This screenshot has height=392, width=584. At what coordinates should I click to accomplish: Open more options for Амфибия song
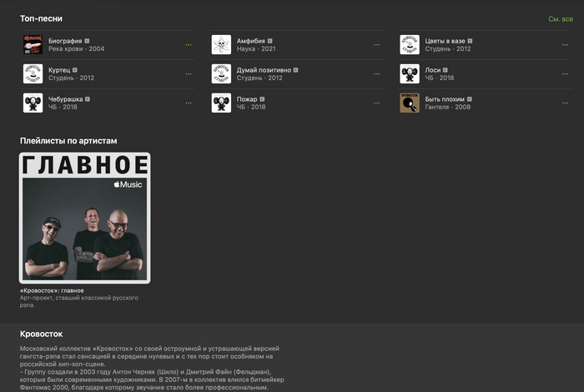click(x=377, y=45)
